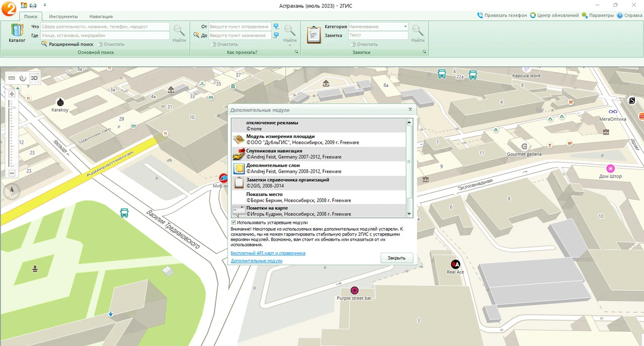
Task: Open Справка help in the top bar
Action: point(629,16)
